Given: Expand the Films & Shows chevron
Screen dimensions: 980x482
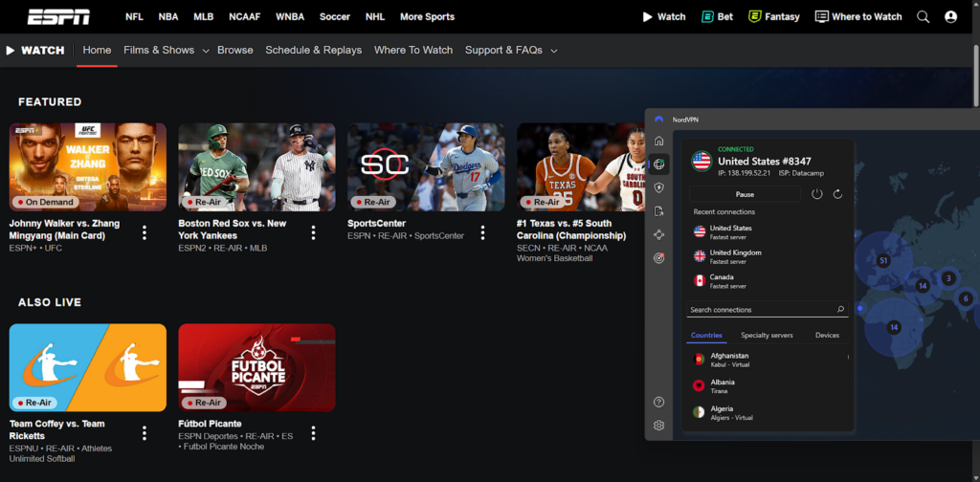Looking at the screenshot, I should pos(206,52).
